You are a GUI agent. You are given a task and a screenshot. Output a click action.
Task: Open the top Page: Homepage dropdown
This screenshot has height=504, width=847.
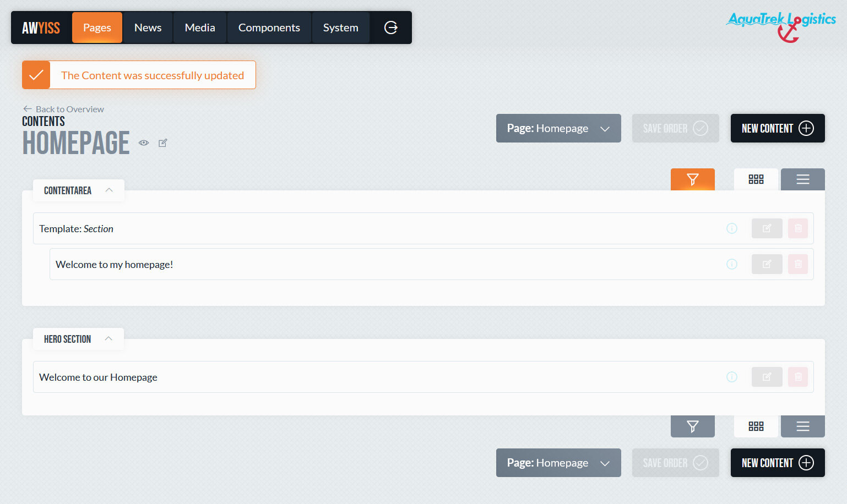coord(558,128)
